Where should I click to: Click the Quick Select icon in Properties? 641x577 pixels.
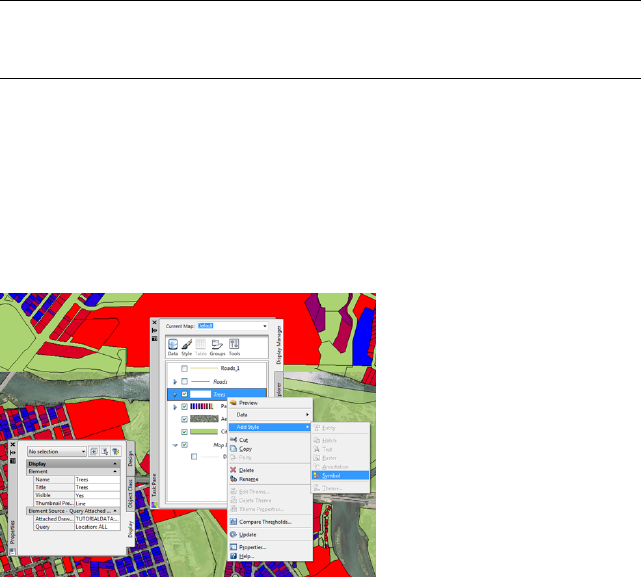pyautogui.click(x=116, y=451)
